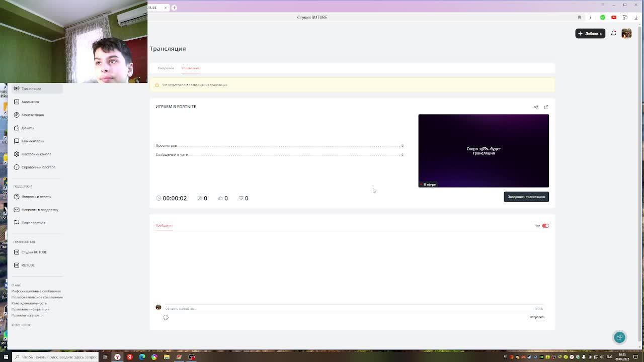Switch to the Управление tab
Viewport: 644px width, 362px height.
191,68
